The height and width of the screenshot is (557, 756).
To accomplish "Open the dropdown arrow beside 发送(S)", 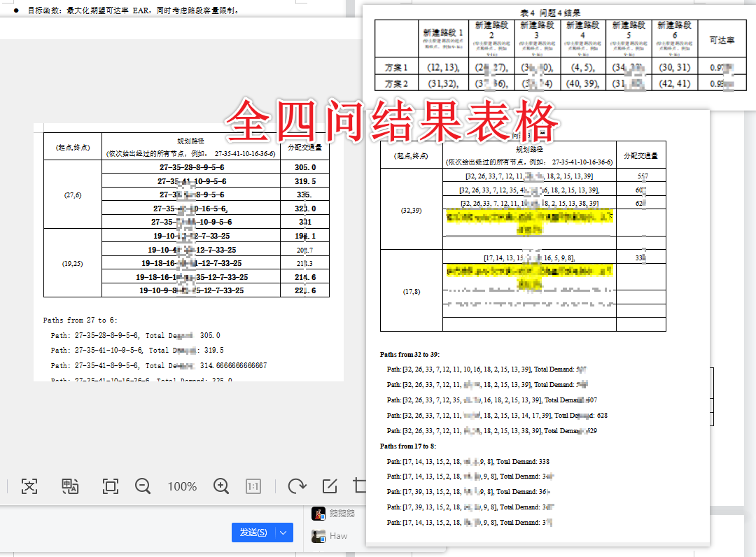I will coord(283,533).
